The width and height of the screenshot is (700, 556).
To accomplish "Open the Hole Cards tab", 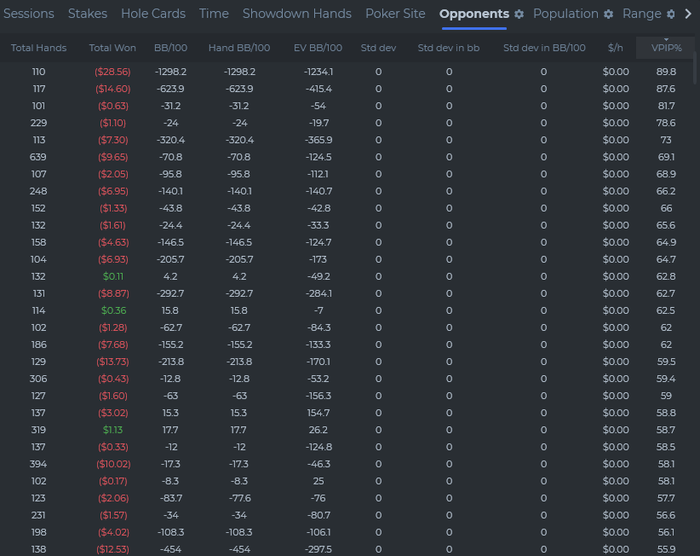I will tap(153, 14).
